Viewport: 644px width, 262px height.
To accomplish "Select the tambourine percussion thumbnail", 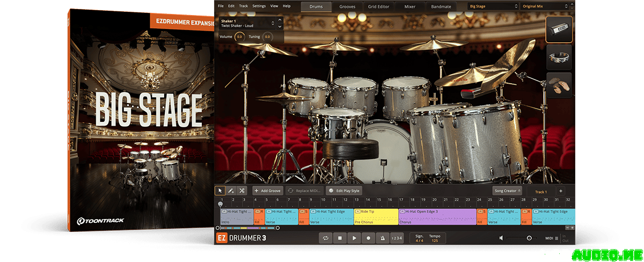I will point(559,57).
